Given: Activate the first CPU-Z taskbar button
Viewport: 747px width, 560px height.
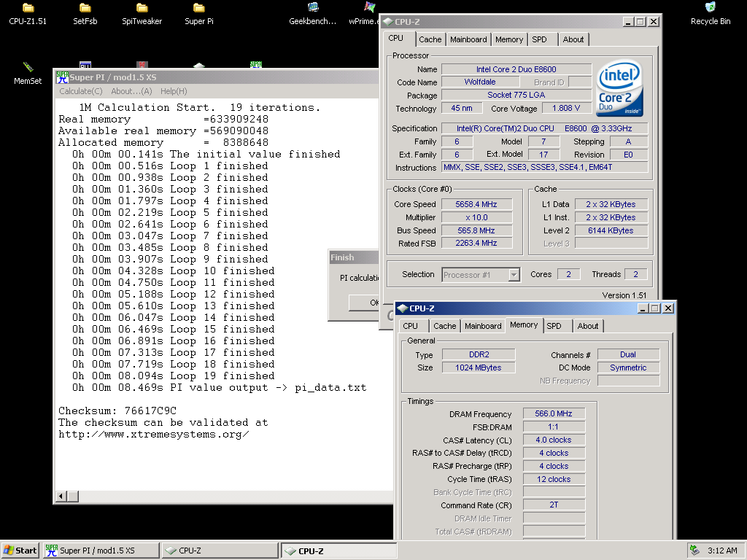Looking at the screenshot, I should point(220,551).
